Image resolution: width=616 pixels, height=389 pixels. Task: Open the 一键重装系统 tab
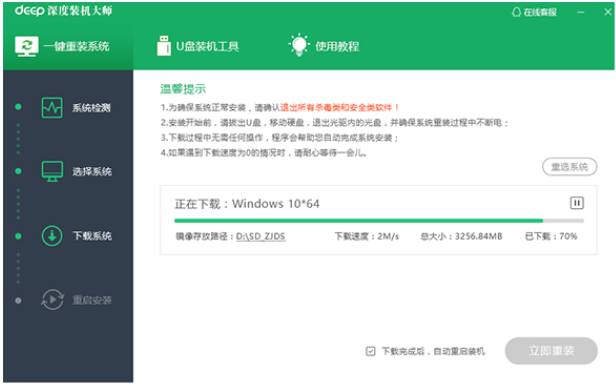tap(68, 47)
